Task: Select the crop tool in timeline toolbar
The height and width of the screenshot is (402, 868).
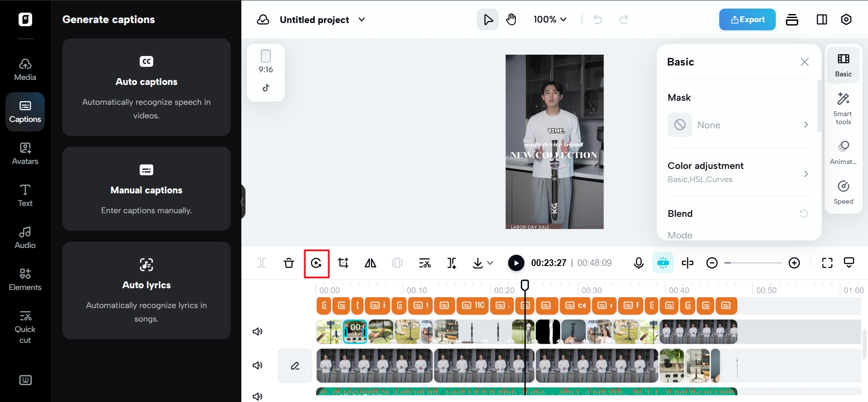Action: [343, 263]
